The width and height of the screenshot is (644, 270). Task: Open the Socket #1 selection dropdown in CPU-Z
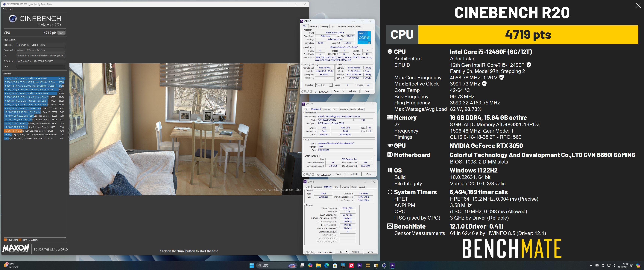(x=324, y=85)
